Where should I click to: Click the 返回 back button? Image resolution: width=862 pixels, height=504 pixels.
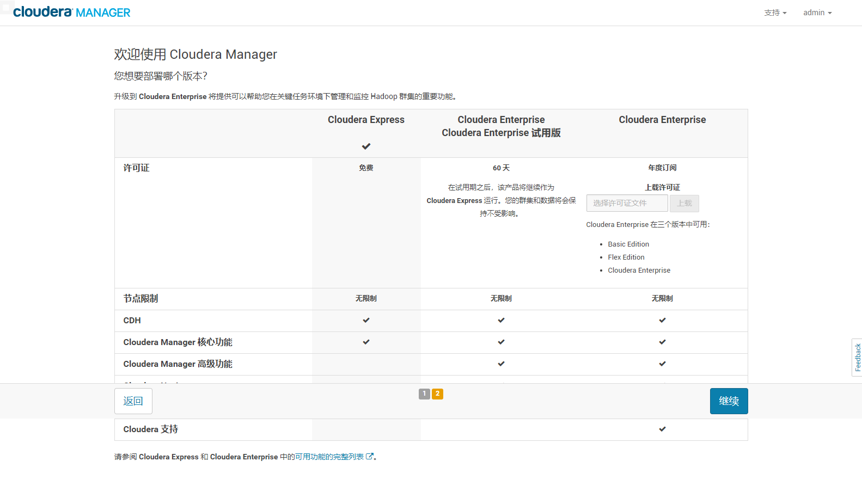(x=133, y=401)
